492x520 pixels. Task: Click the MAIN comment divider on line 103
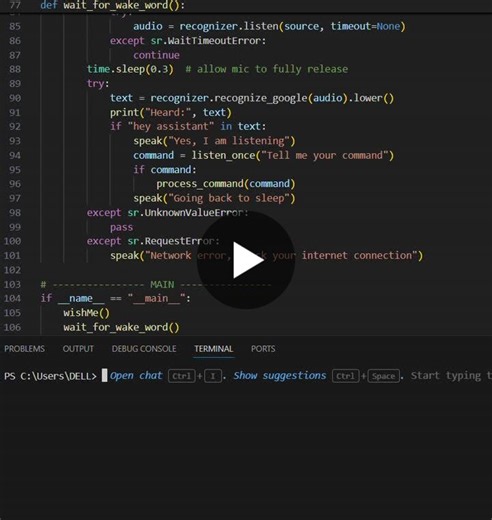point(156,284)
